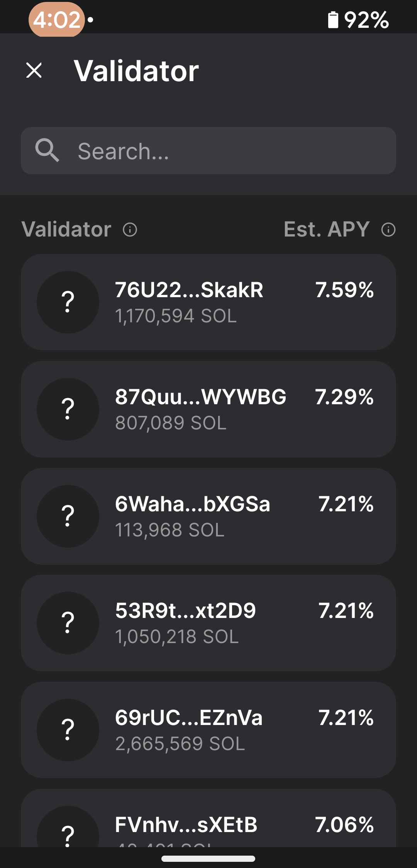This screenshot has width=417, height=868.
Task: Pick the FVnhv...sXEtB validator entry
Action: 208,818
